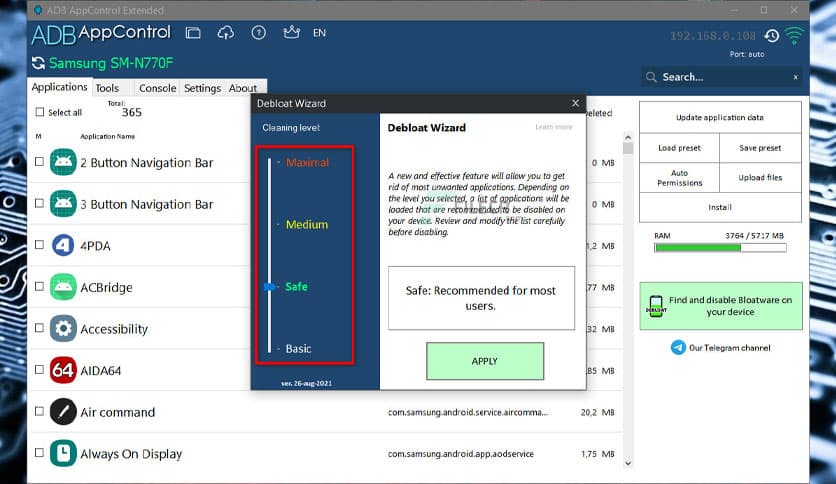This screenshot has height=484, width=836.
Task: Check the 4PDA checkbox
Action: (39, 244)
